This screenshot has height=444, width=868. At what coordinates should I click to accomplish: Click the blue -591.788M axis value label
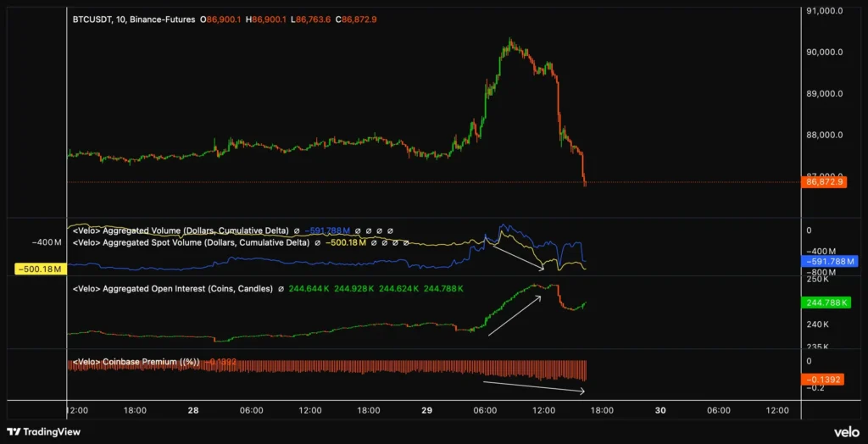click(831, 262)
